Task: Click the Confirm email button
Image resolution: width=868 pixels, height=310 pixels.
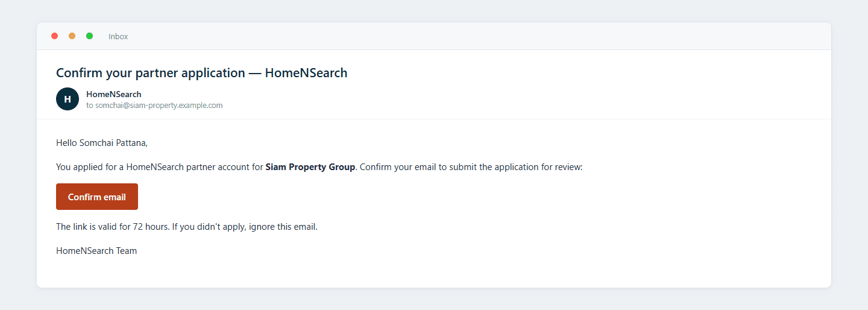Action: pyautogui.click(x=97, y=197)
